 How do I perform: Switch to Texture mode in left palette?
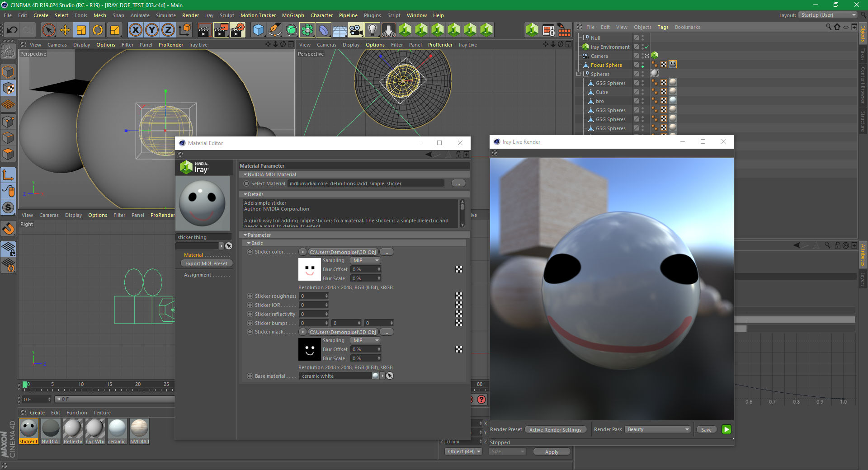[x=8, y=89]
